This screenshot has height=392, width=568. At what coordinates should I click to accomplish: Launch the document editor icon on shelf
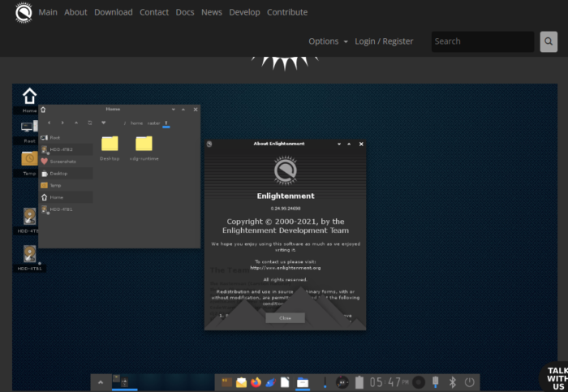285,382
